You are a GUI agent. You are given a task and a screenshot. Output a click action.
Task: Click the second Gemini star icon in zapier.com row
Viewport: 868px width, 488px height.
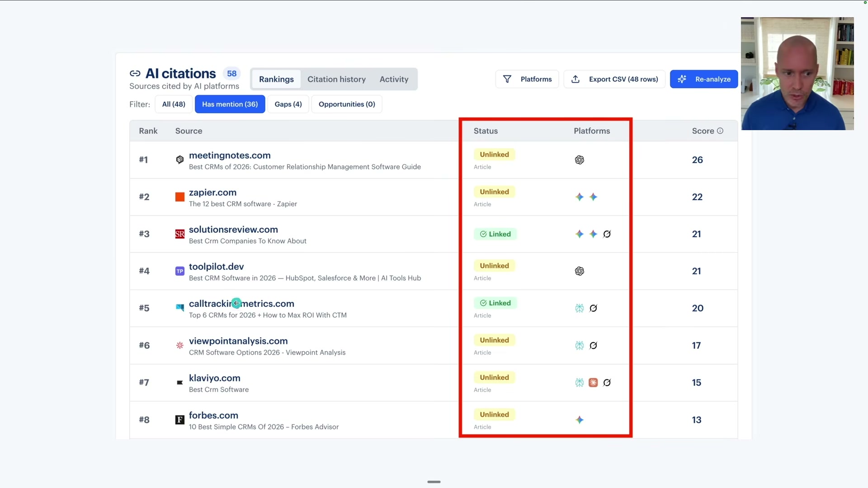coord(594,197)
